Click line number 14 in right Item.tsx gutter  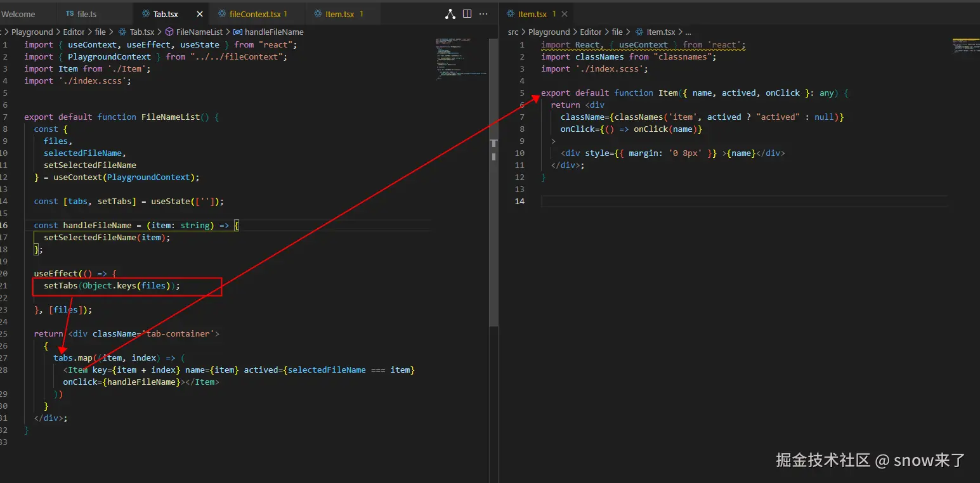point(519,201)
